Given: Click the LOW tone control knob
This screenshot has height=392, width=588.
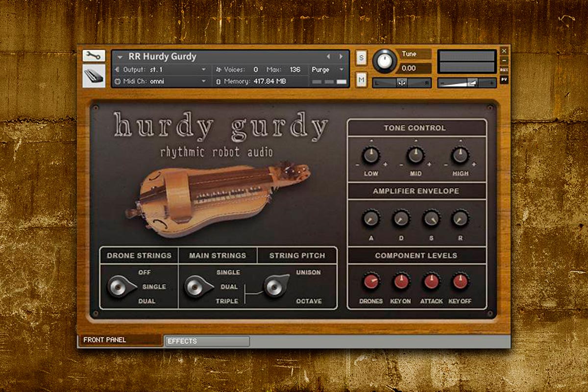Looking at the screenshot, I should pos(370,155).
